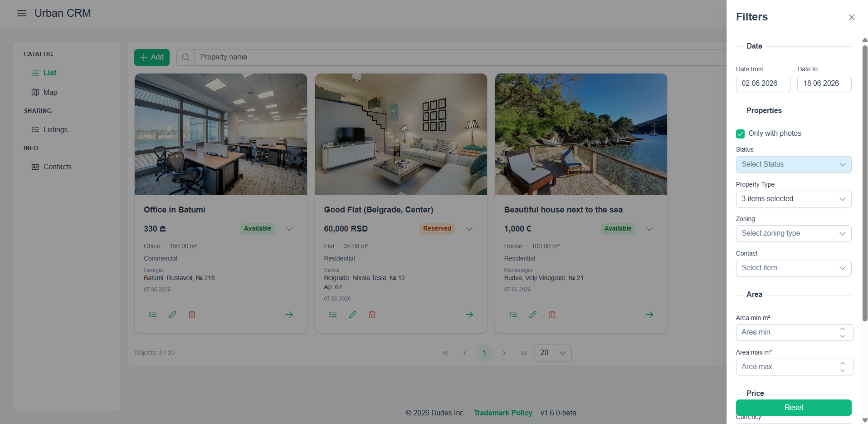
Task: Edit the Office in Batumi property
Action: click(172, 315)
